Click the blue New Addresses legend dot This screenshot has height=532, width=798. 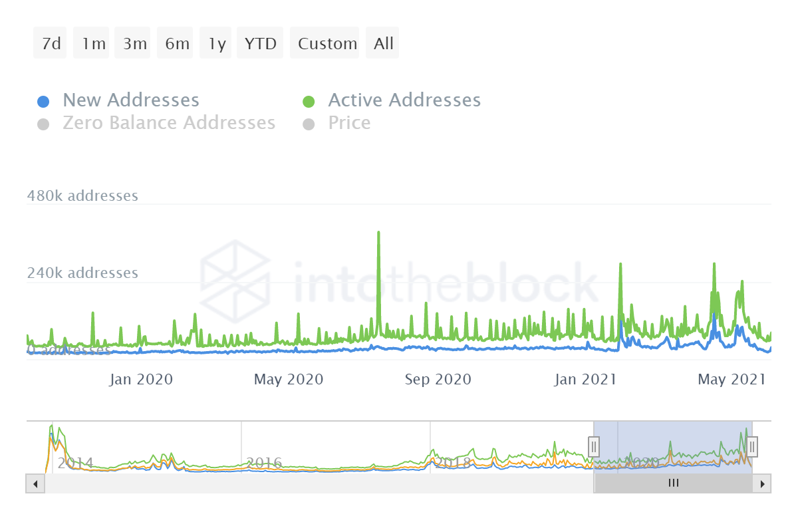coord(43,102)
